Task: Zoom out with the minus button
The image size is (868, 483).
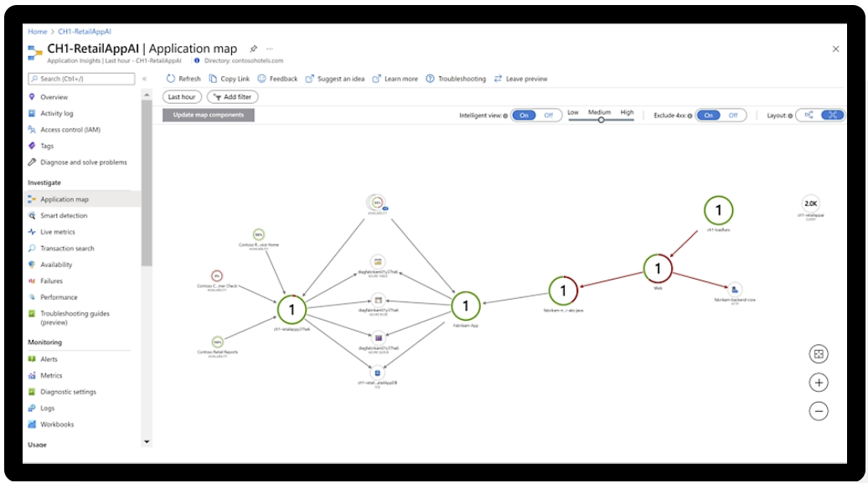Action: [x=819, y=411]
